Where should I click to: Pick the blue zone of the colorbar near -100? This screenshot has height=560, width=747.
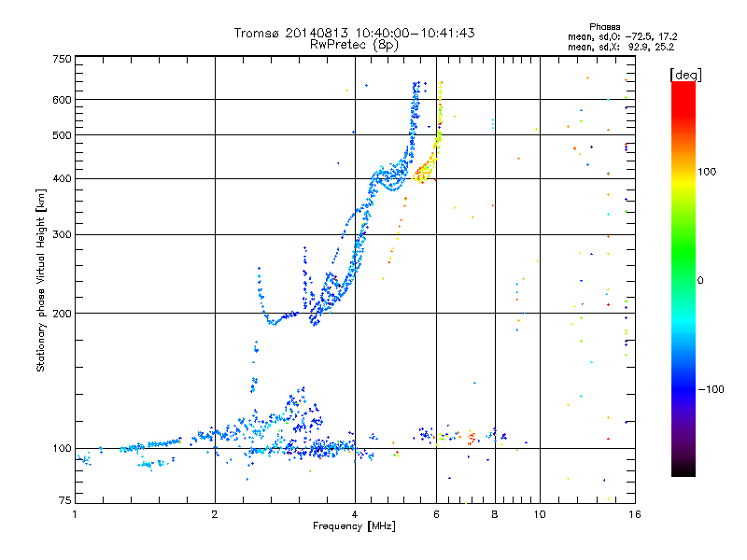point(684,388)
